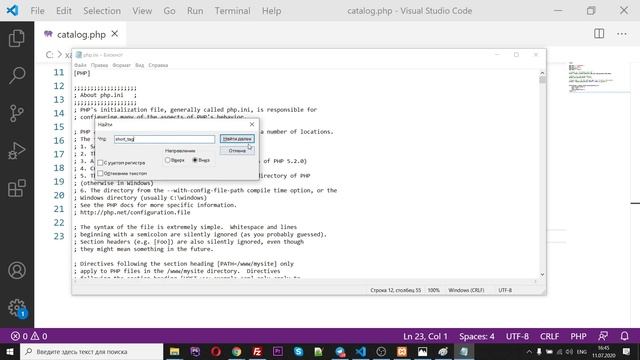Screen dimensions: 640x360
Task: Open Файл menu in Notepad window
Action: click(x=80, y=65)
